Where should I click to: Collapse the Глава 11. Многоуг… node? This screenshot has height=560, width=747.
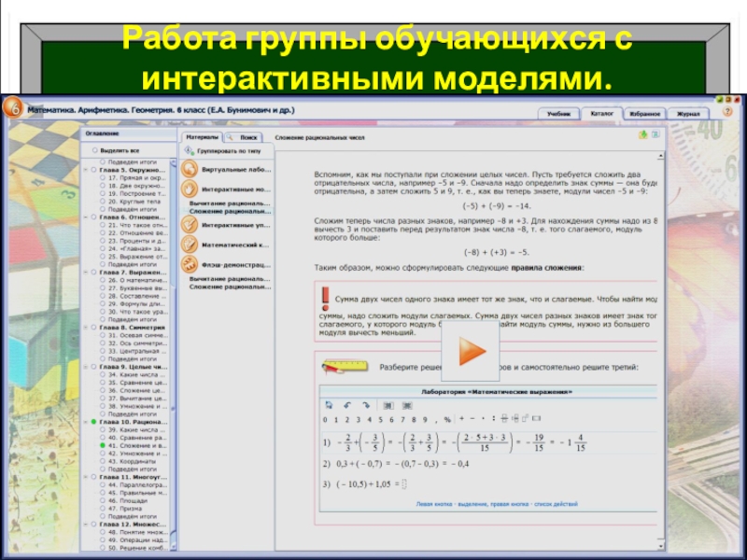[86, 477]
